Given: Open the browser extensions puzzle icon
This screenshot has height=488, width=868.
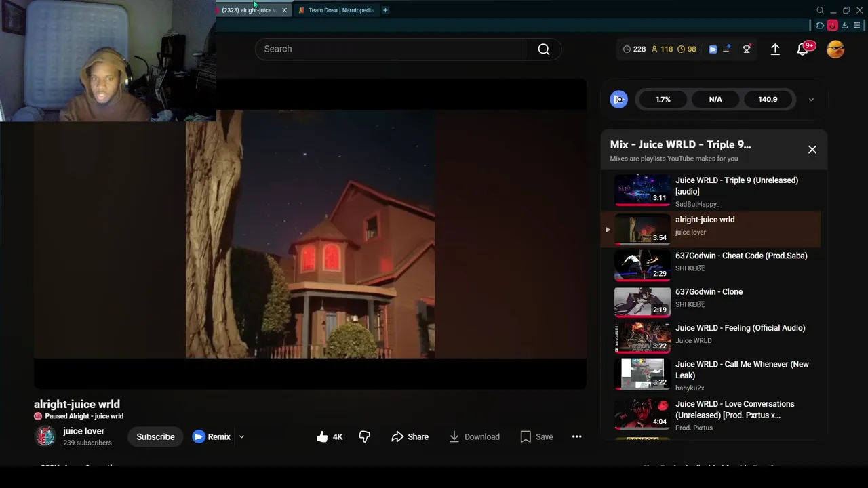Looking at the screenshot, I should (821, 26).
